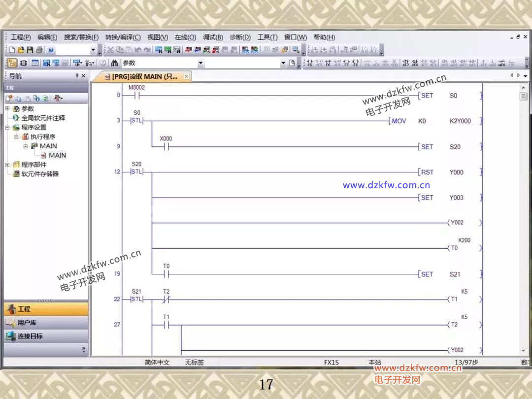Insert normally open contact F5
532x399 pixels.
310,63
